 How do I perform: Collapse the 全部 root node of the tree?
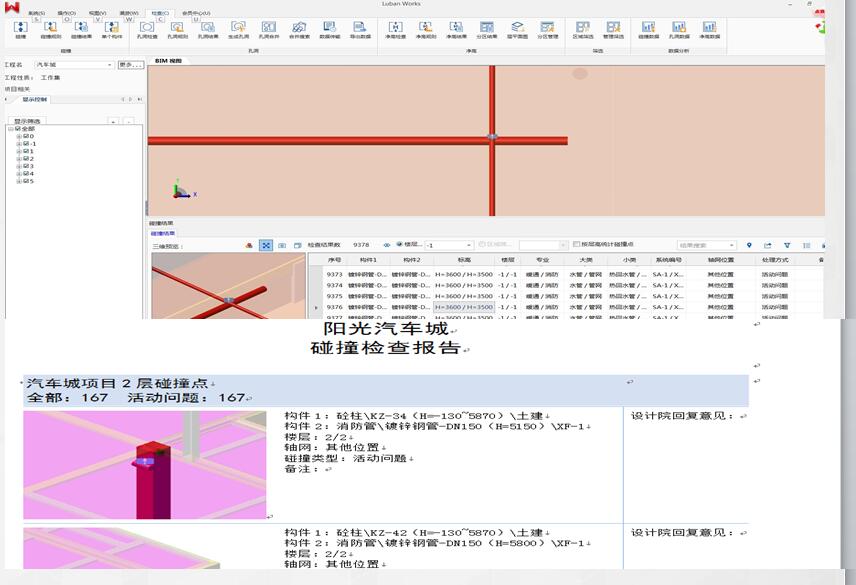click(x=10, y=129)
